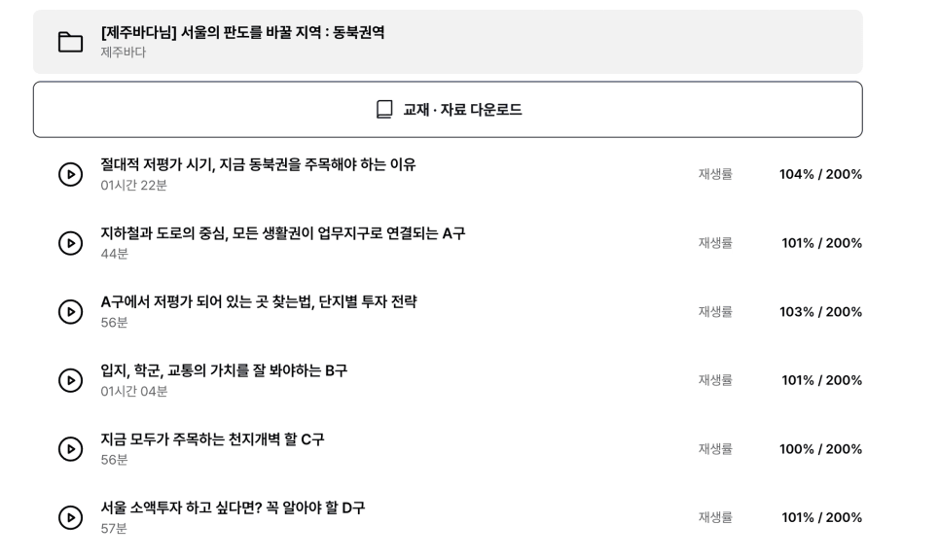Click the book icon in the 교재 download button
The image size is (939, 560).
(x=384, y=110)
